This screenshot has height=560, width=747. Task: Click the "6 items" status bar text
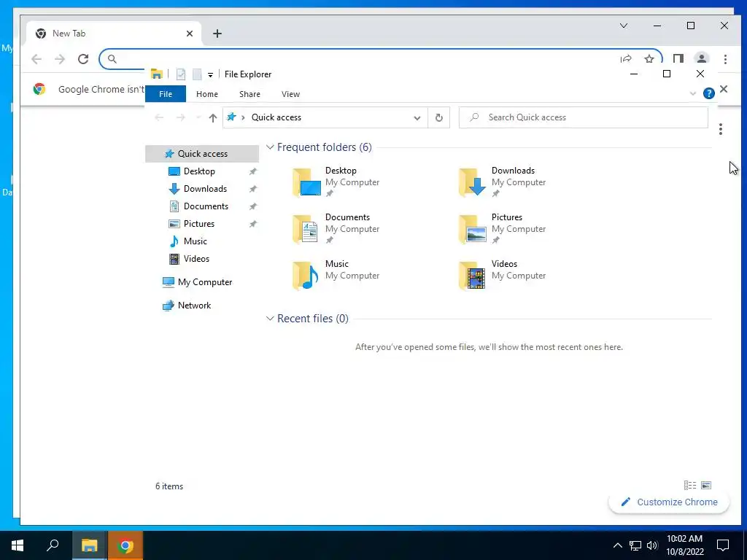(x=169, y=486)
